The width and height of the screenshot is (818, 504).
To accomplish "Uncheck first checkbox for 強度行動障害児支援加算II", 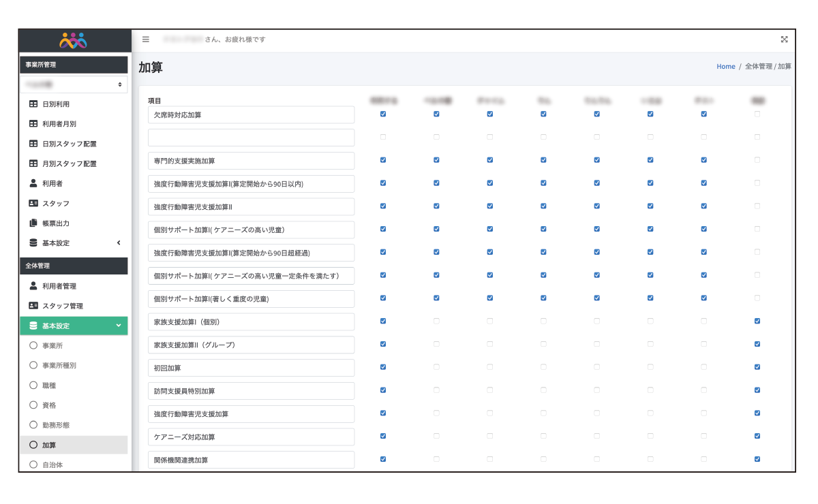I will tap(383, 206).
